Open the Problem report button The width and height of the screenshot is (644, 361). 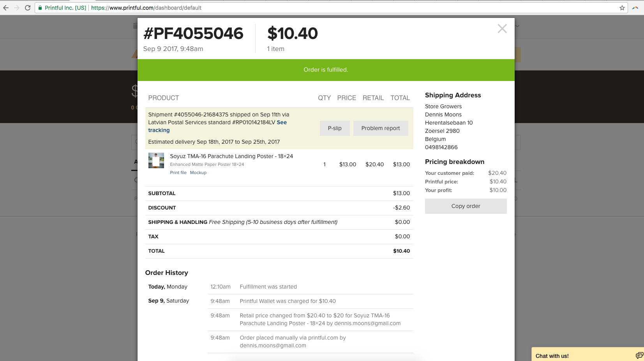[x=381, y=128]
